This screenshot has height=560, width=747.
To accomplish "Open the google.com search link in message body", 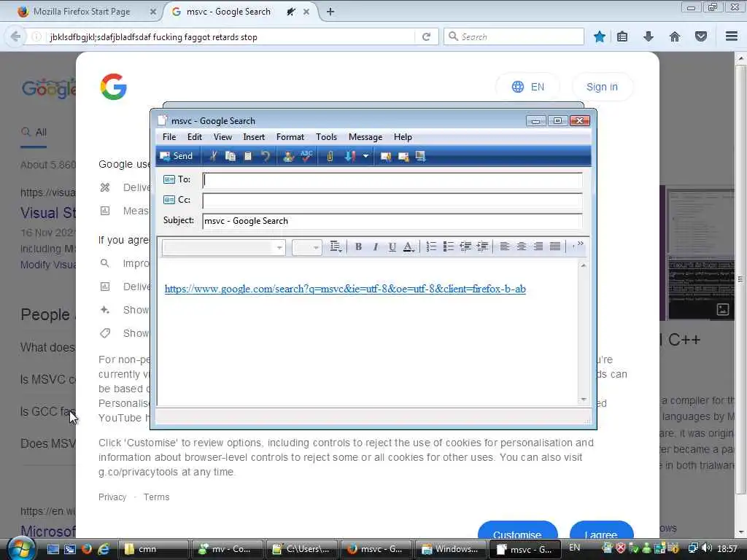I will pyautogui.click(x=345, y=289).
